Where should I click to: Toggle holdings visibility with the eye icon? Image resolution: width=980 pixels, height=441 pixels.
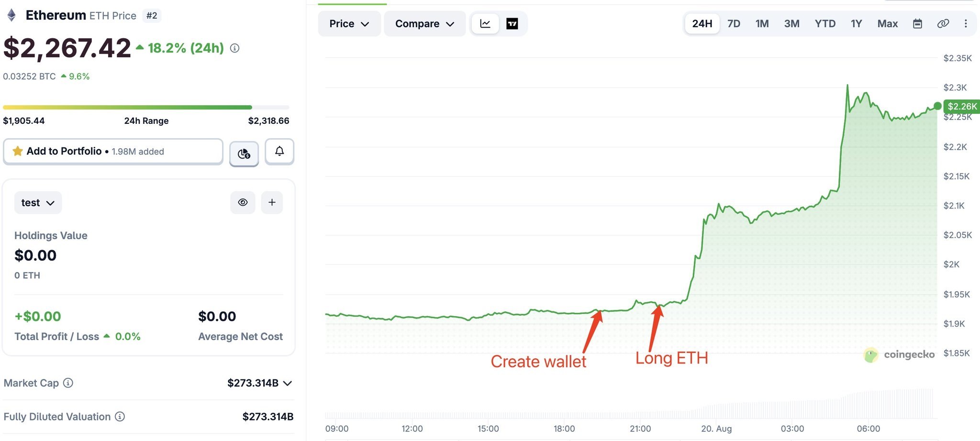[x=243, y=202]
